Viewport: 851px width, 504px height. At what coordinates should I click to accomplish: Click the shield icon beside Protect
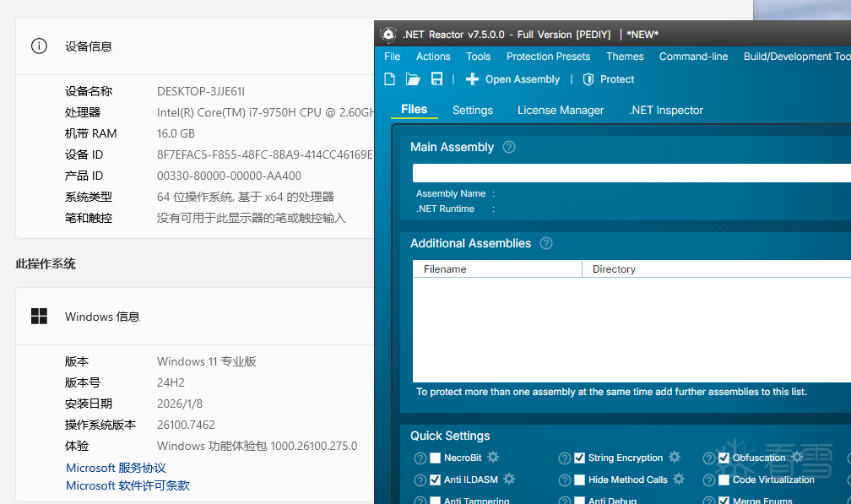(x=588, y=79)
